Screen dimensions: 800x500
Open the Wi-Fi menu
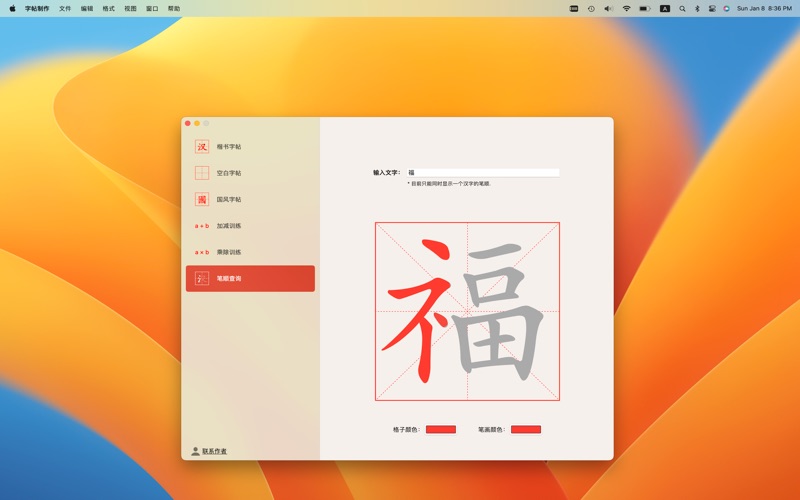pyautogui.click(x=627, y=8)
